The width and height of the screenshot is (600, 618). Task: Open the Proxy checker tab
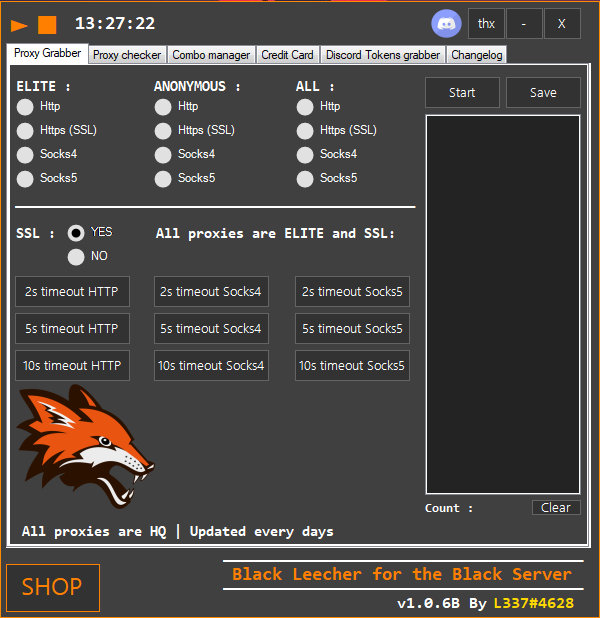[x=127, y=55]
